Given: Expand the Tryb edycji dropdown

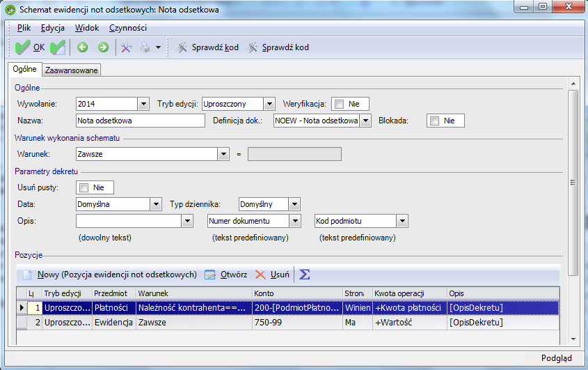Looking at the screenshot, I should [x=269, y=104].
